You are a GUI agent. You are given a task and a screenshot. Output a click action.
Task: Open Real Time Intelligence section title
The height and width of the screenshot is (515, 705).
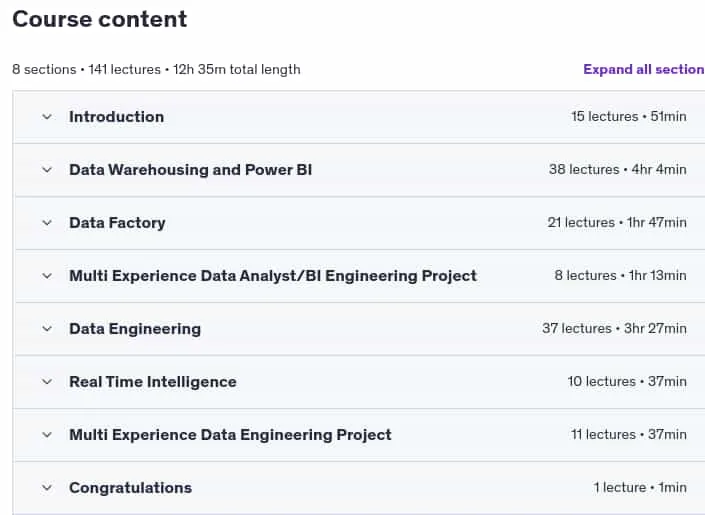tap(153, 382)
